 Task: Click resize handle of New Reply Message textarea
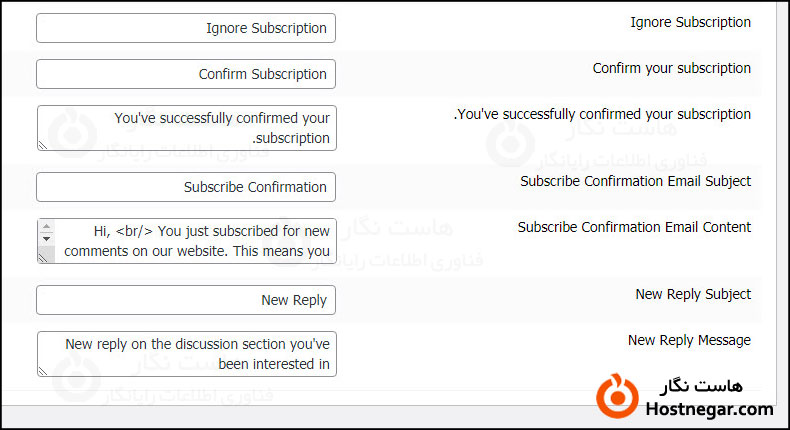tap(43, 370)
